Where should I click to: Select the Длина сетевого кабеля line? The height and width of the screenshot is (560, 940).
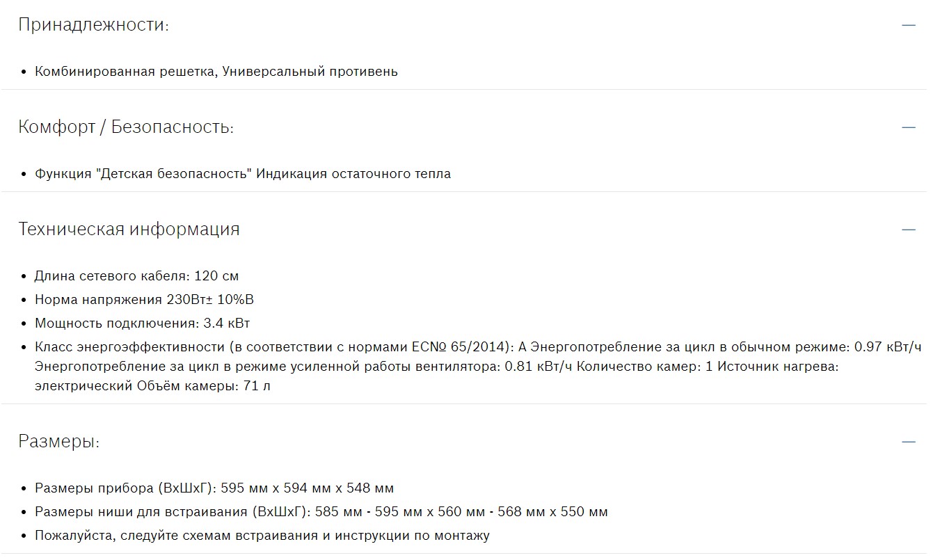tap(136, 276)
